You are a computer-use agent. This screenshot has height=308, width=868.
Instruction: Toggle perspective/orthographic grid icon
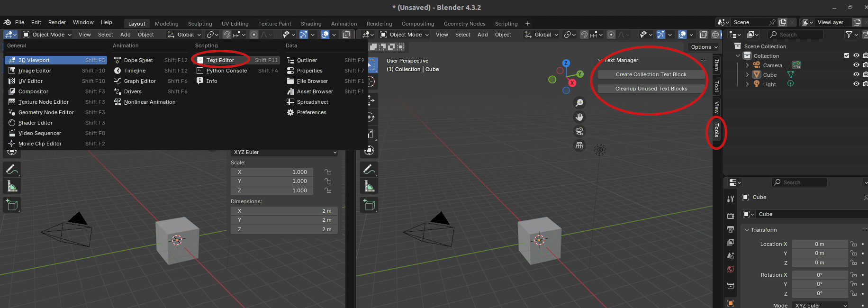click(x=579, y=145)
